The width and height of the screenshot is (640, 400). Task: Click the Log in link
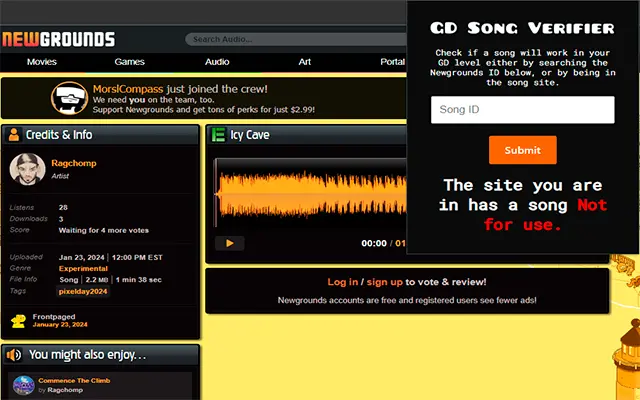(342, 282)
